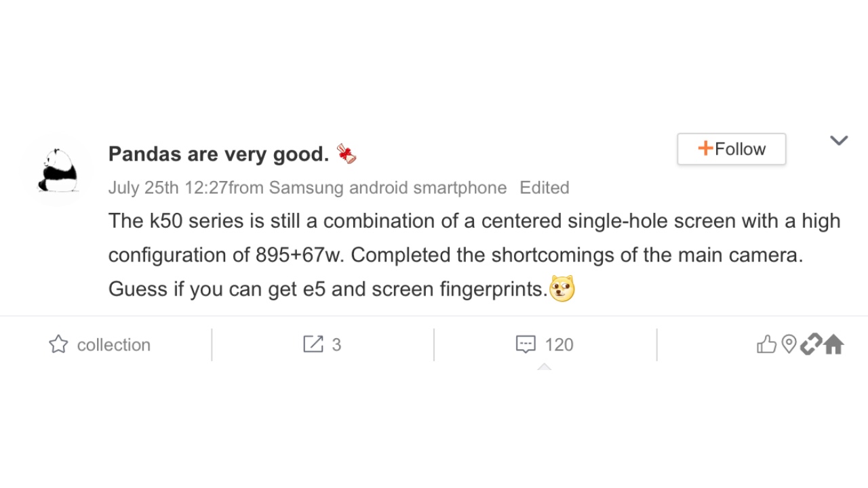868x488 pixels.
Task: Click the comment bubble icon
Action: (x=526, y=344)
